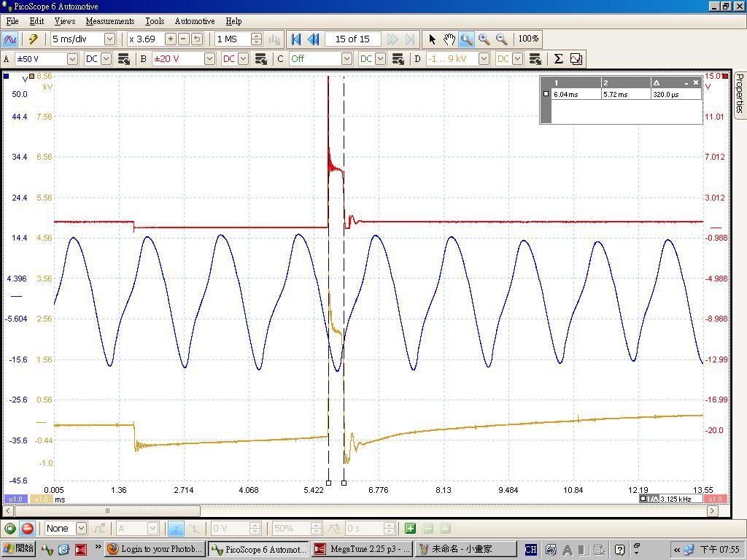Screen dimensions: 747x560
Task: Open the trigger mode None dropdown
Action: (81, 529)
